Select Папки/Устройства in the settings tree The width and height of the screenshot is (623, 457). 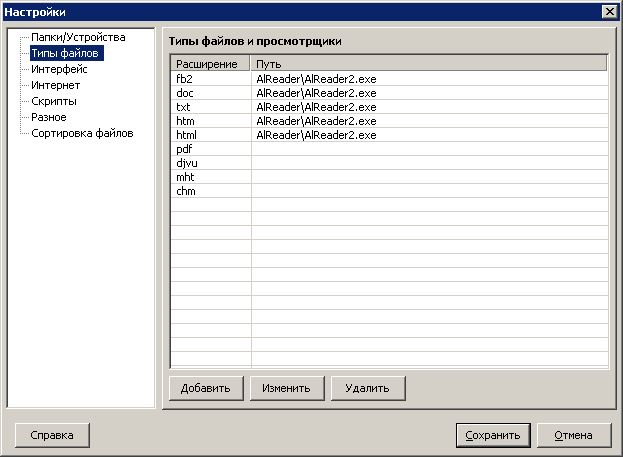[x=78, y=37]
